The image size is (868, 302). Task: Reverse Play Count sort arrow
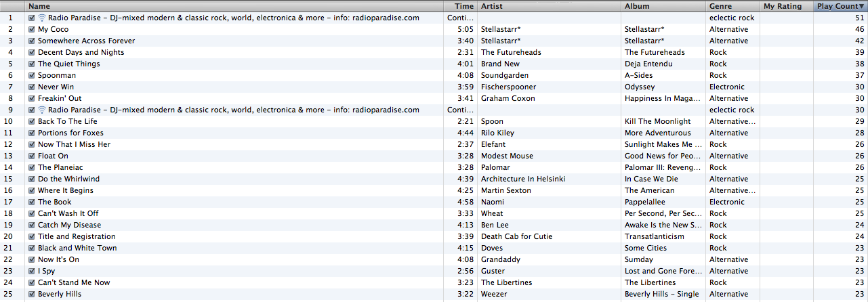[x=861, y=6]
